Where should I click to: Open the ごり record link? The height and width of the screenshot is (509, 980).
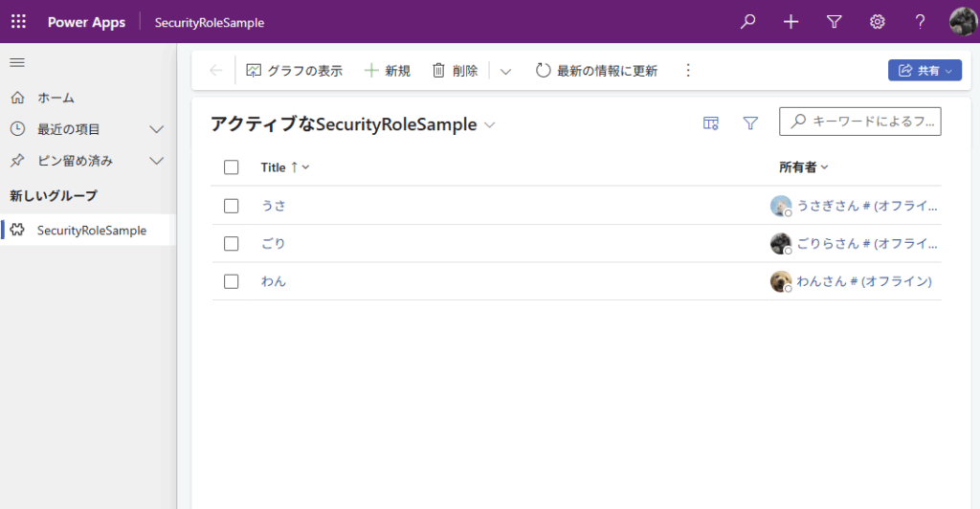273,244
